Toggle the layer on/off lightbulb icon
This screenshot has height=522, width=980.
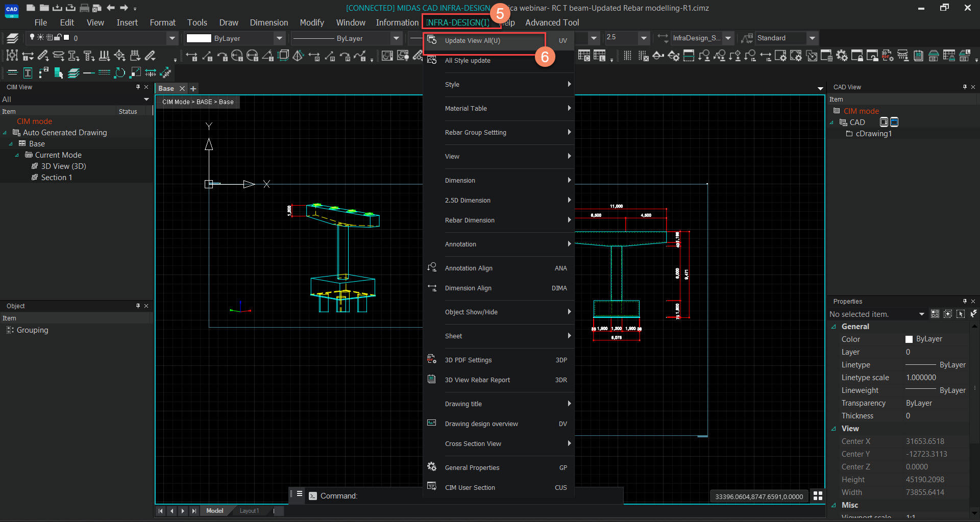(32, 37)
